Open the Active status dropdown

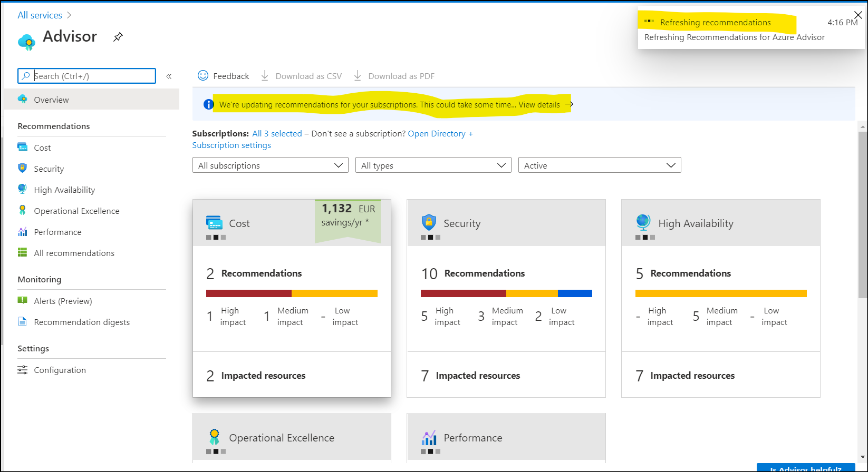tap(599, 165)
